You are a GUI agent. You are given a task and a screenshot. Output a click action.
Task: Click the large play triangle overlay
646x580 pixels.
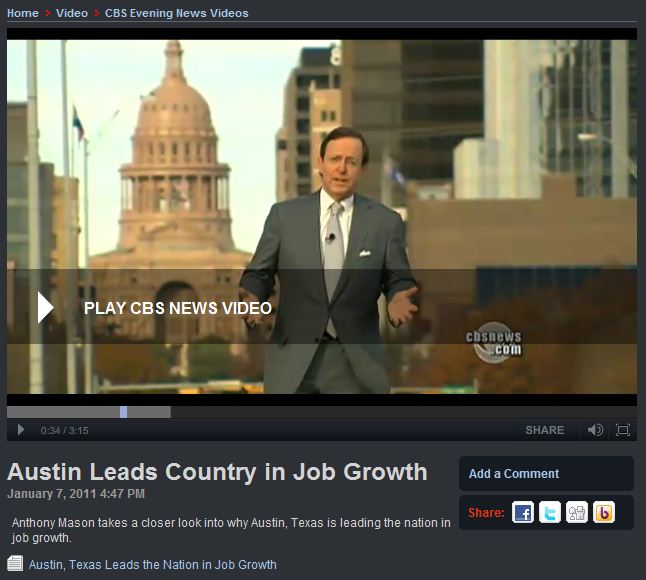coord(45,308)
